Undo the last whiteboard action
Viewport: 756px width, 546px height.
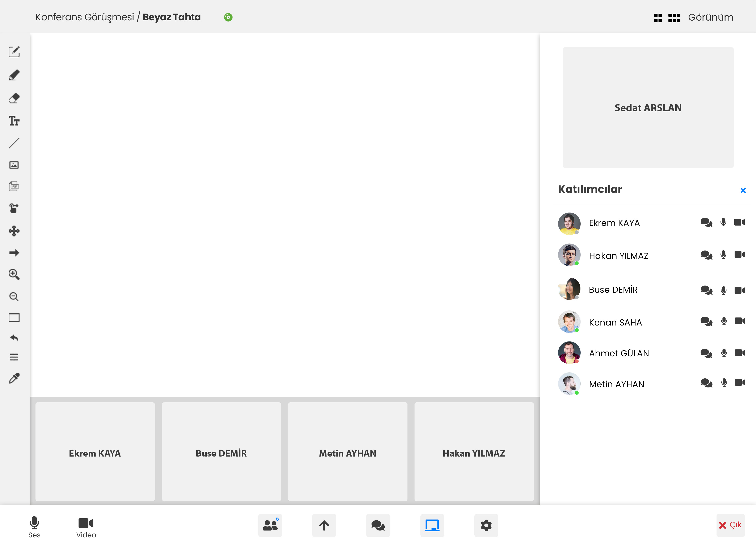coord(14,338)
